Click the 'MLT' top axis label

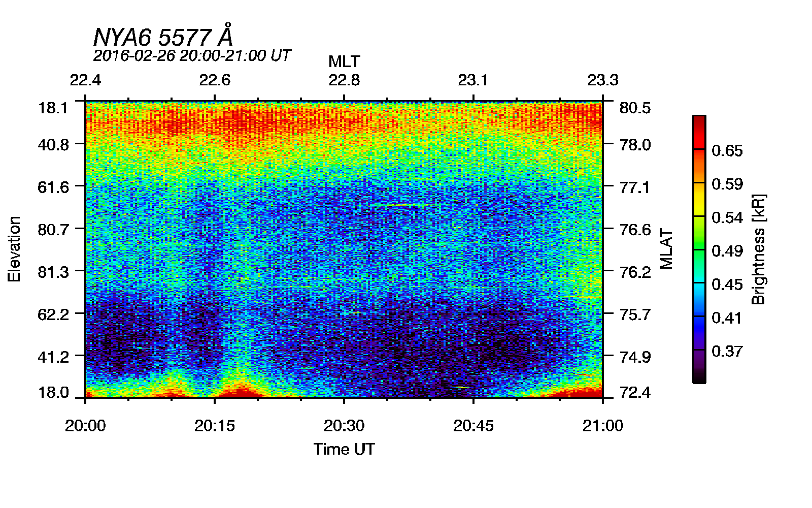pyautogui.click(x=344, y=62)
